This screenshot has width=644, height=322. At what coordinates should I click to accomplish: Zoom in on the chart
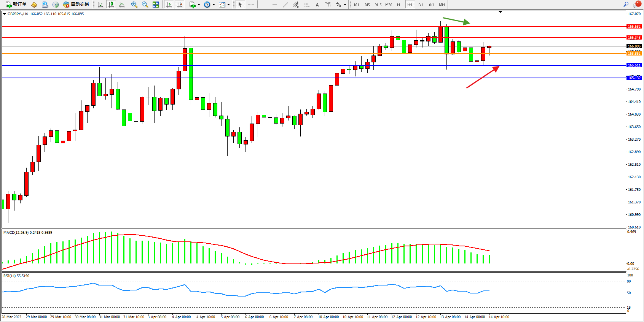pos(134,5)
